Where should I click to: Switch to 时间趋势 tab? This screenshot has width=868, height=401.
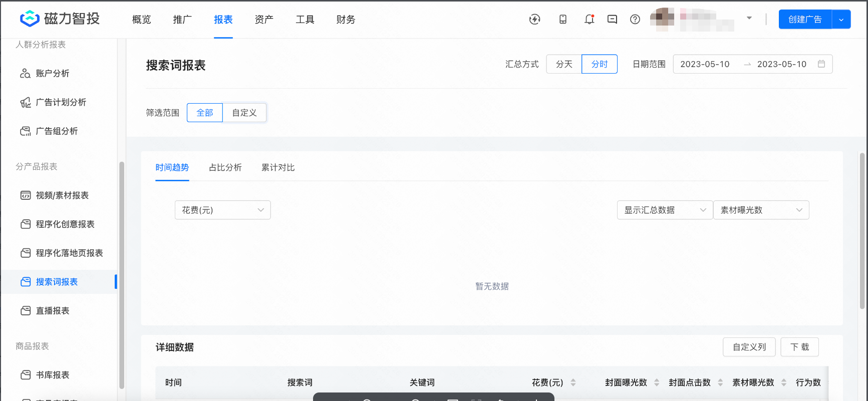172,168
